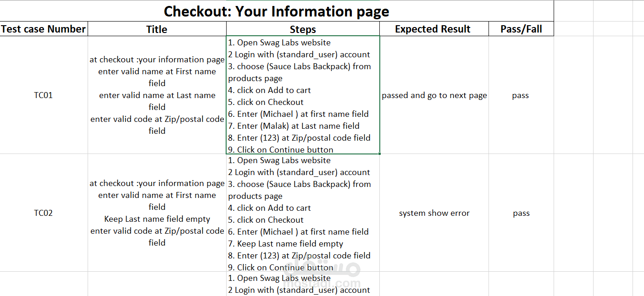
Task: Click the TC02 steps cell with empty last name
Action: (303, 213)
